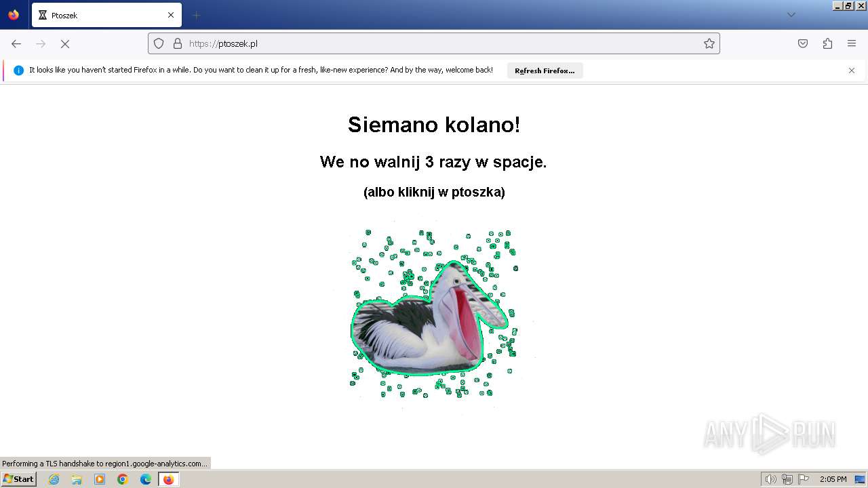
Task: Save page to Pocket
Action: click(x=803, y=43)
